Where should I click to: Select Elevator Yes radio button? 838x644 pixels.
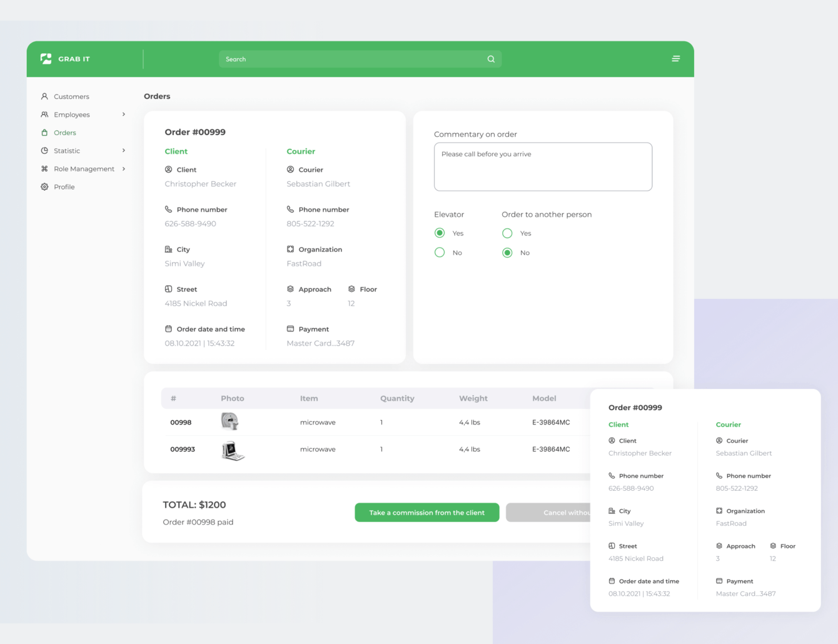(x=440, y=233)
